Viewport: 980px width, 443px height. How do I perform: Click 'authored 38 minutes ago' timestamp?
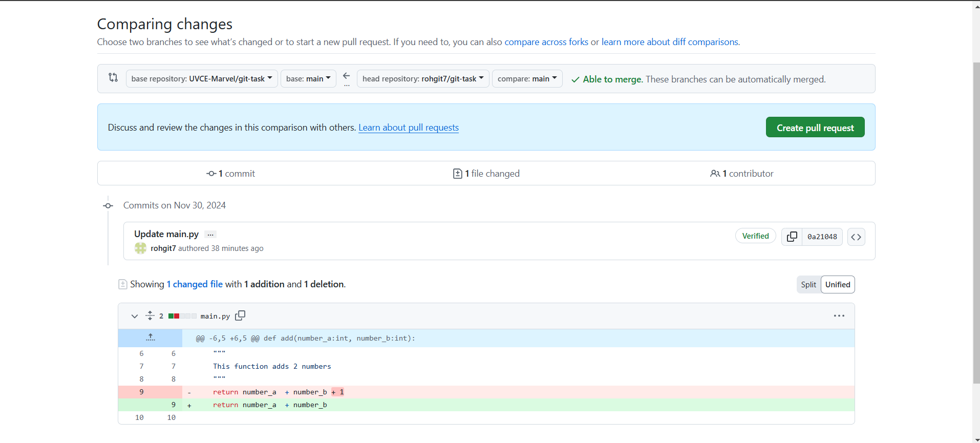click(x=221, y=248)
